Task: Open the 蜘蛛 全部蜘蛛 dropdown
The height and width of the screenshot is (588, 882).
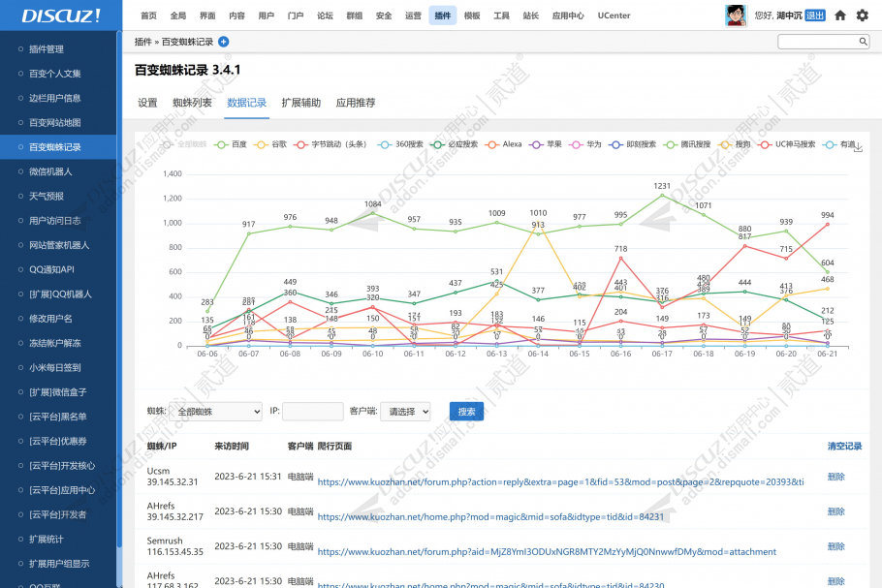Action: 215,412
